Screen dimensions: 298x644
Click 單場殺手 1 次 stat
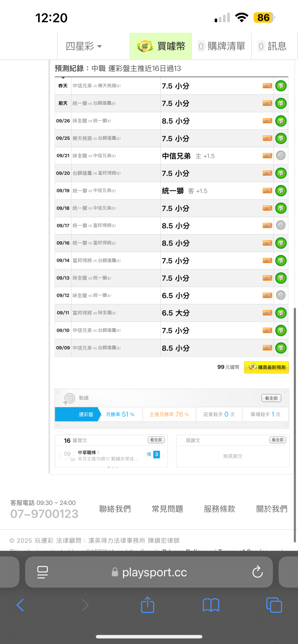click(265, 414)
